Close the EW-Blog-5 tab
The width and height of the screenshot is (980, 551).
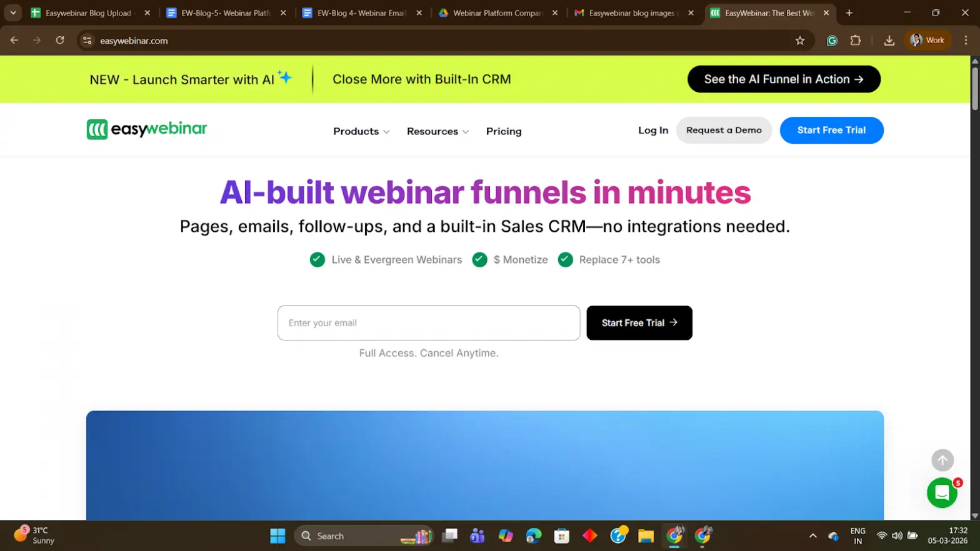point(283,12)
